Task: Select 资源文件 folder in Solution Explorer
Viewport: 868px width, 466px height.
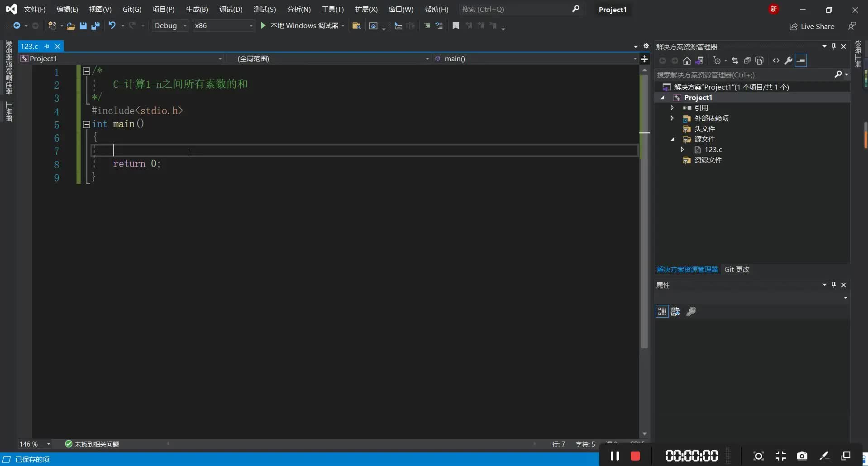Action: pyautogui.click(x=708, y=160)
